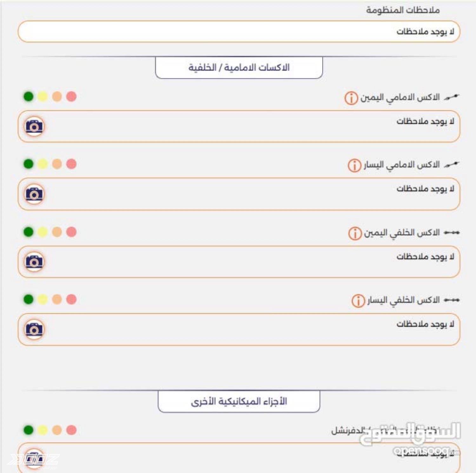Screen dimensions: 476x473
Task: Open info icon beside الاكس الخلفي اليسار
Action: tap(358, 301)
